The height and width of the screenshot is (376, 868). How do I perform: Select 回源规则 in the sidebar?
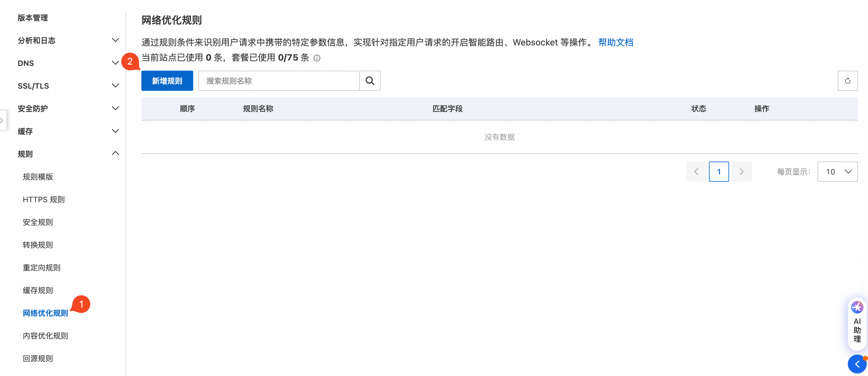point(38,358)
